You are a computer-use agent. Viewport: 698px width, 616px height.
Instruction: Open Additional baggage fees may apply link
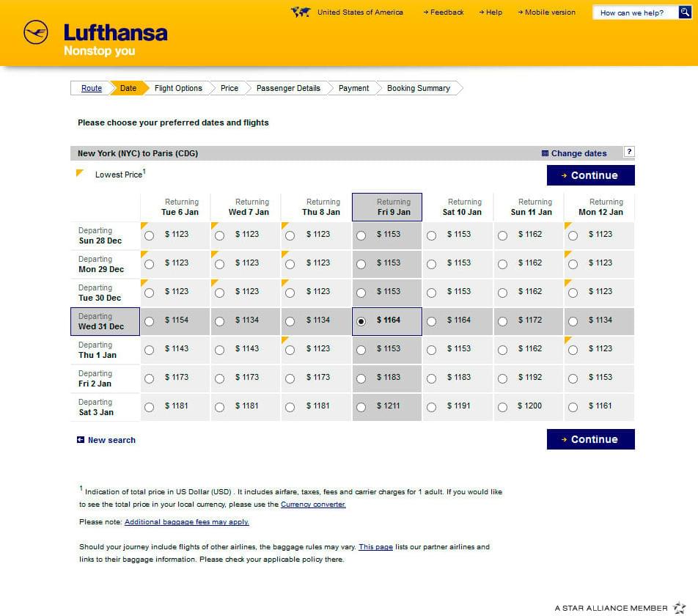tap(186, 521)
